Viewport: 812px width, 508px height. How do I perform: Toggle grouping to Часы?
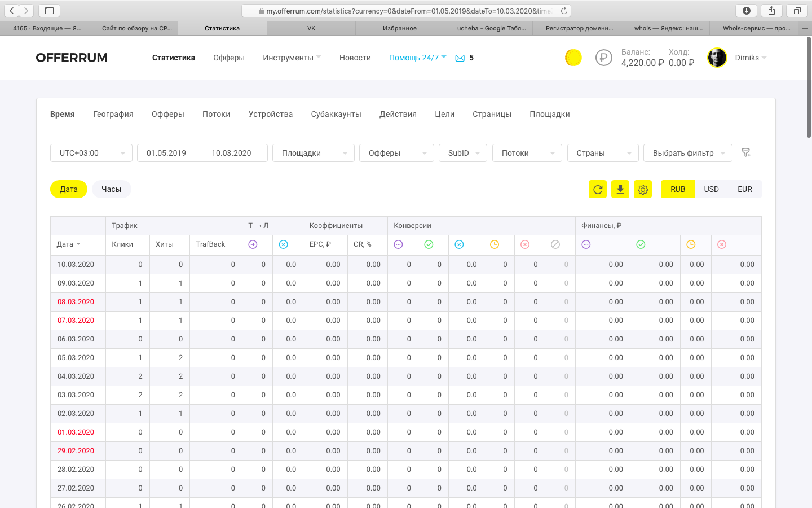pyautogui.click(x=112, y=190)
